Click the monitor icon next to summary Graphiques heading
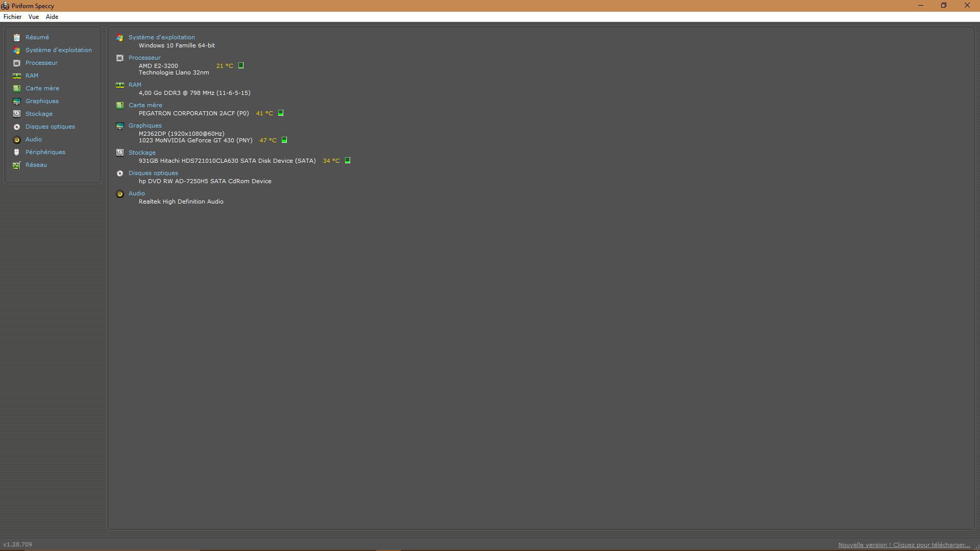980x551 pixels. 120,126
